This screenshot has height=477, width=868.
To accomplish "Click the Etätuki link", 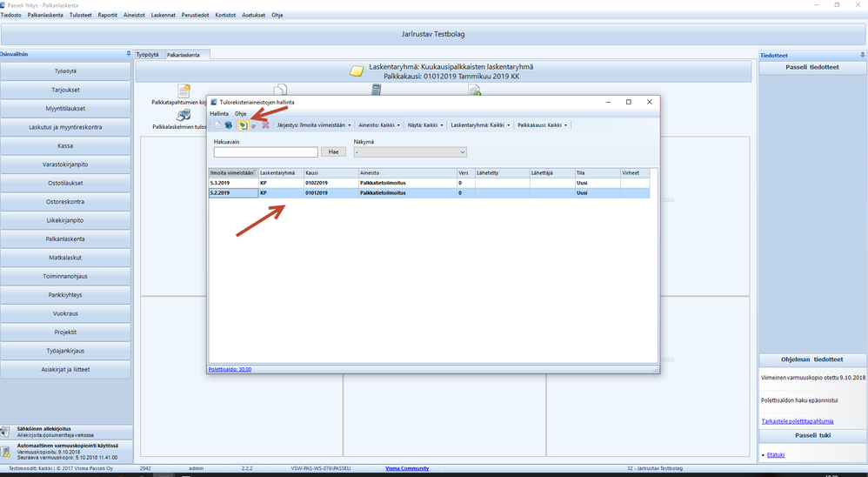I will (776, 455).
